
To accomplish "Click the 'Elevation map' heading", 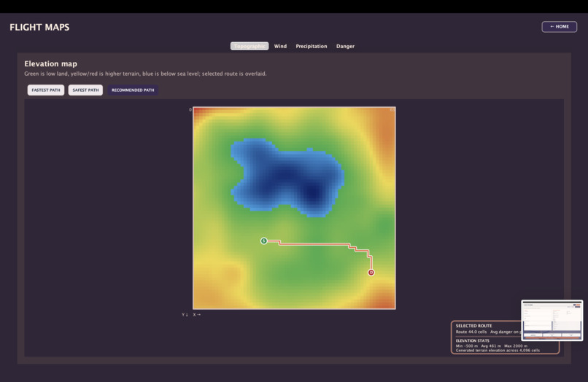I will pos(50,63).
